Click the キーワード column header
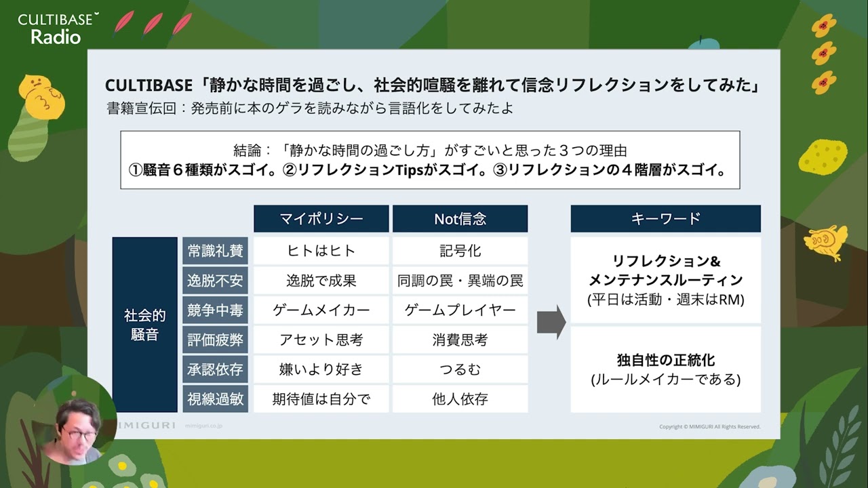Viewport: 868px width, 488px height. tap(666, 219)
